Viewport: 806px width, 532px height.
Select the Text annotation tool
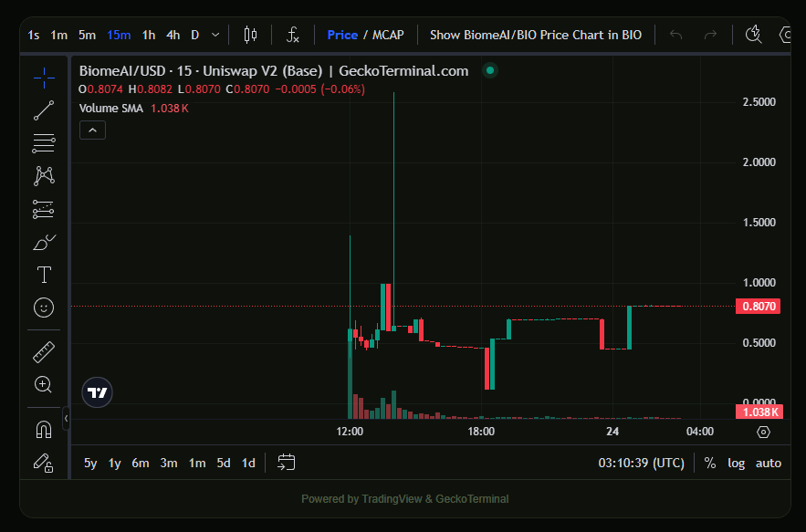click(x=44, y=275)
